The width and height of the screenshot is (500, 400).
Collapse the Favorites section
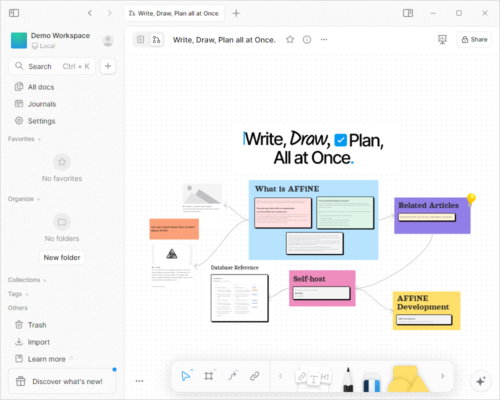(24, 139)
